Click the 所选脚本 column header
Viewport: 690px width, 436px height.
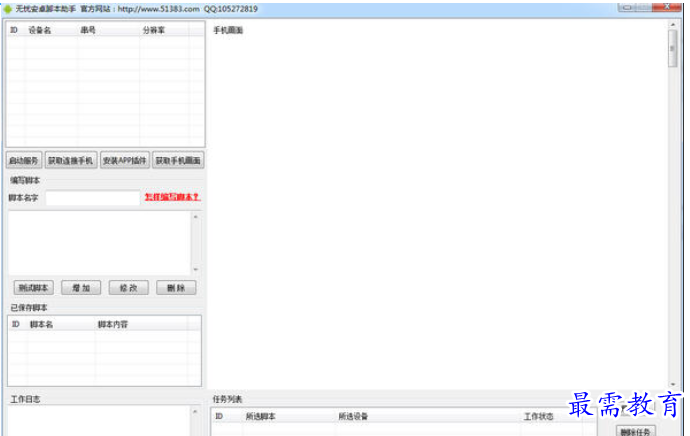[261, 417]
